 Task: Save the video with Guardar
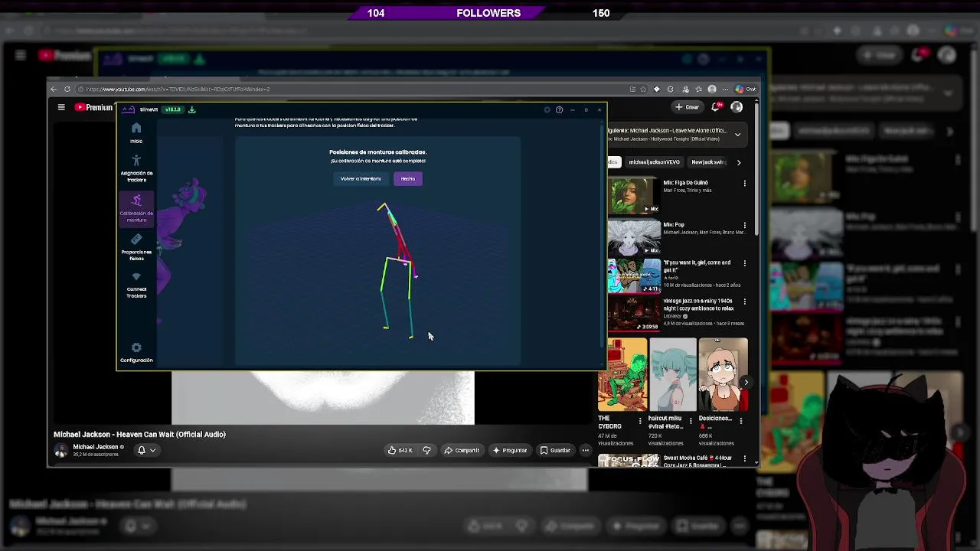tap(555, 450)
